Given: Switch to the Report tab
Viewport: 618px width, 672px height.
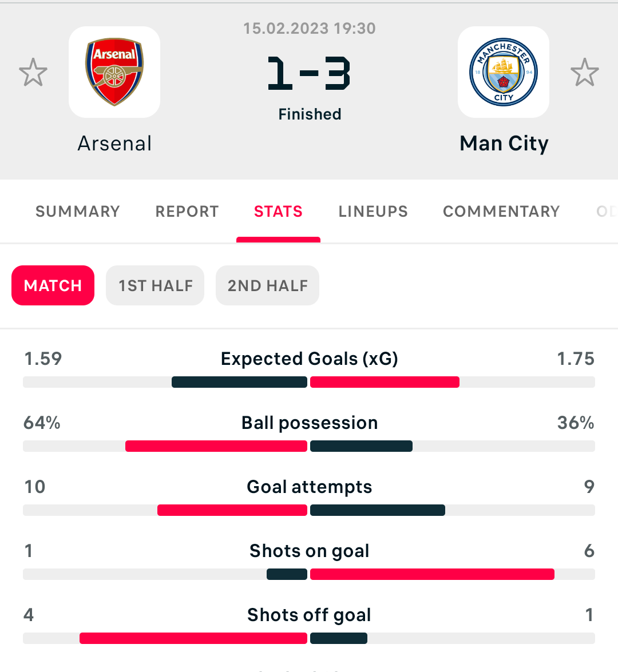Looking at the screenshot, I should [x=187, y=211].
